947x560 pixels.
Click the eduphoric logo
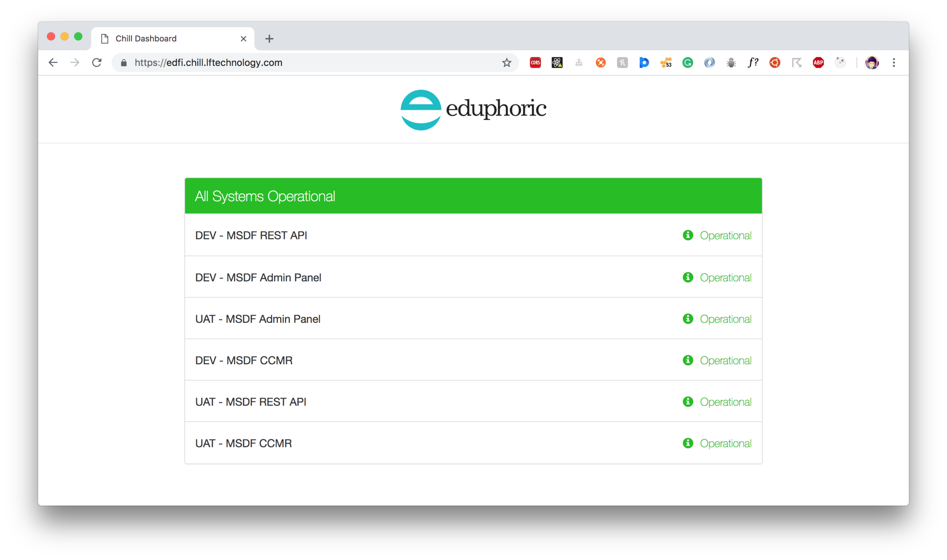tap(473, 110)
